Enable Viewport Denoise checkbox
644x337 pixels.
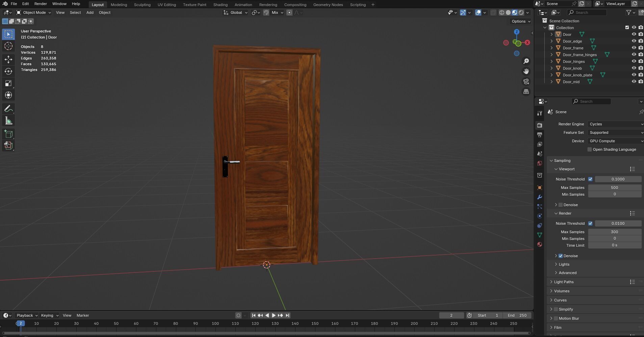(561, 205)
